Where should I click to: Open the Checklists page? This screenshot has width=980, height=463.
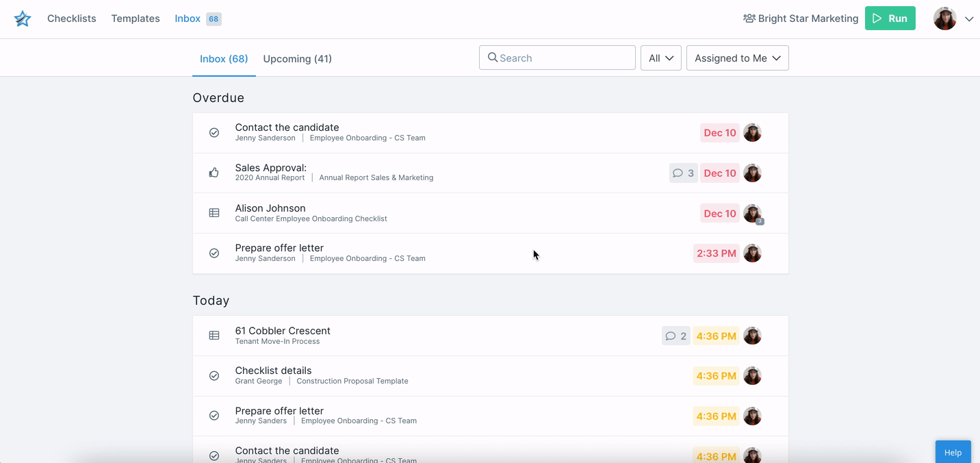coord(72,18)
